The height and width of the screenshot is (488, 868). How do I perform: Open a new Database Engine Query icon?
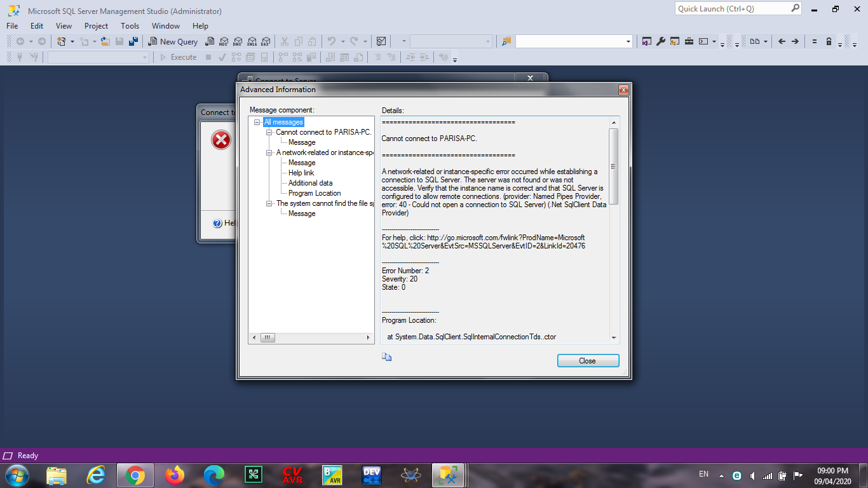tap(209, 41)
